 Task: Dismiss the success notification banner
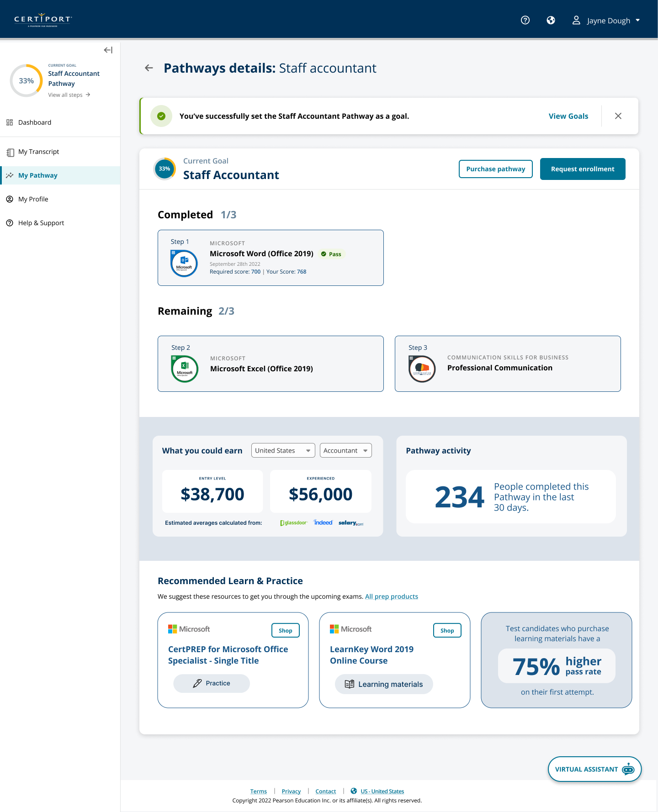(x=618, y=116)
